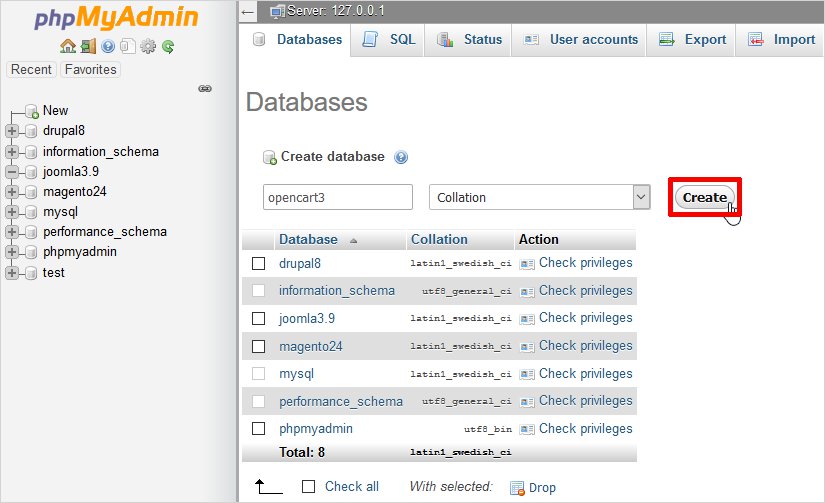Expand the drupal8 tree node
825x503 pixels.
12,131
